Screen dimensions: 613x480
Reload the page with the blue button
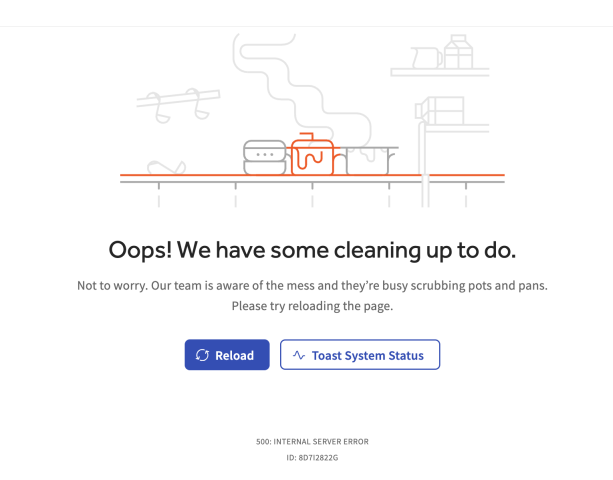point(227,355)
